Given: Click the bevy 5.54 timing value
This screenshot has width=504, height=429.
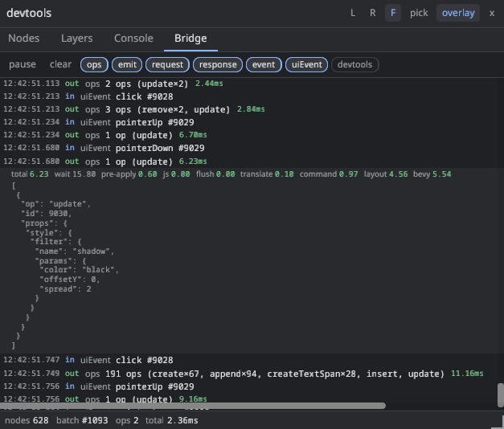Looking at the screenshot, I should 432,174.
